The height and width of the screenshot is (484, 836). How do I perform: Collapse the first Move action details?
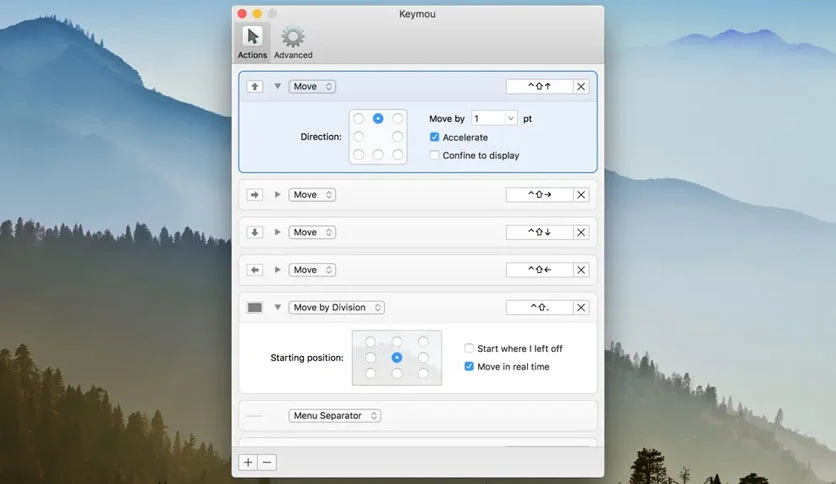(277, 86)
